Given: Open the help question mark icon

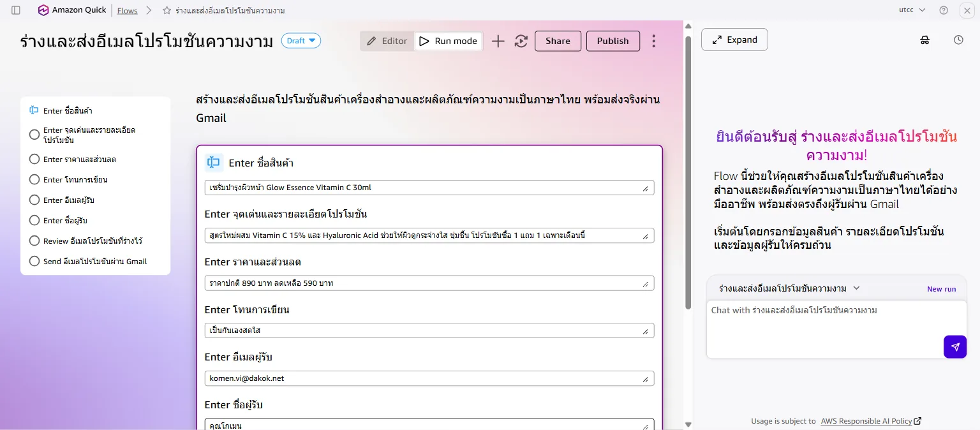Looking at the screenshot, I should pos(944,10).
